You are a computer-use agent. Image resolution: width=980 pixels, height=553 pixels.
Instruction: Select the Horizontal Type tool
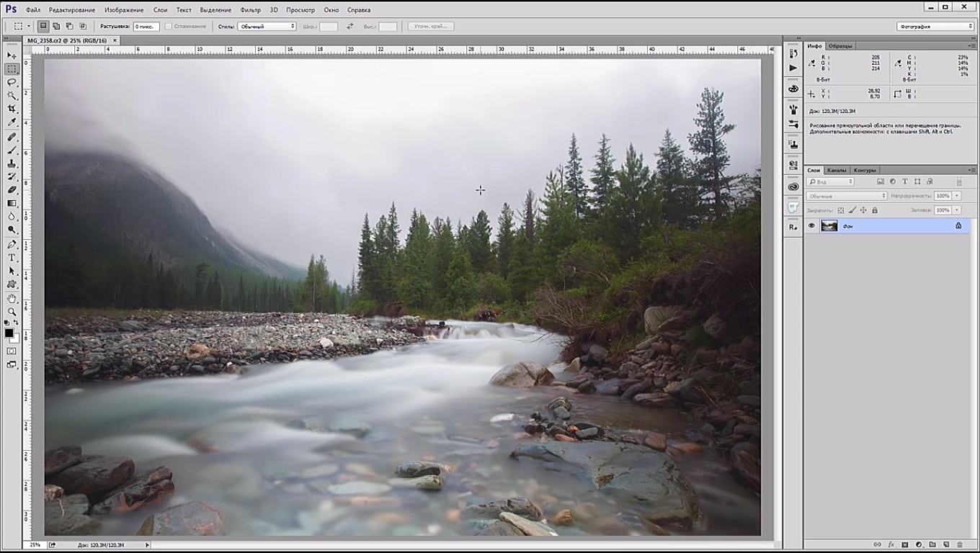12,258
